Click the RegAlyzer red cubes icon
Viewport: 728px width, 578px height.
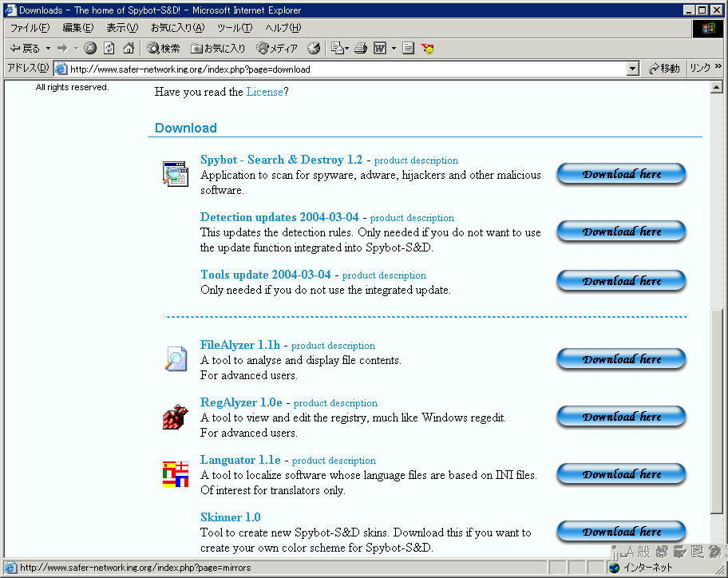click(x=175, y=417)
